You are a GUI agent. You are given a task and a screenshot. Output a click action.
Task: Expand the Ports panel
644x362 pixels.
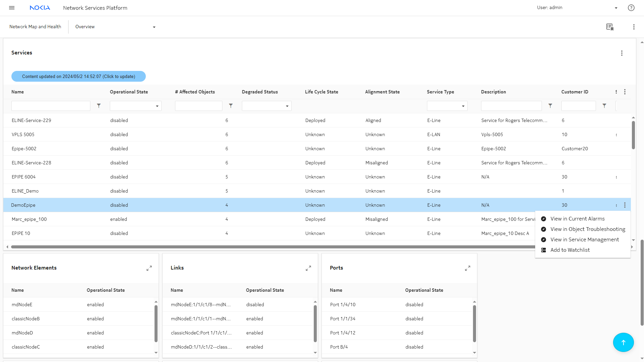pyautogui.click(x=467, y=268)
